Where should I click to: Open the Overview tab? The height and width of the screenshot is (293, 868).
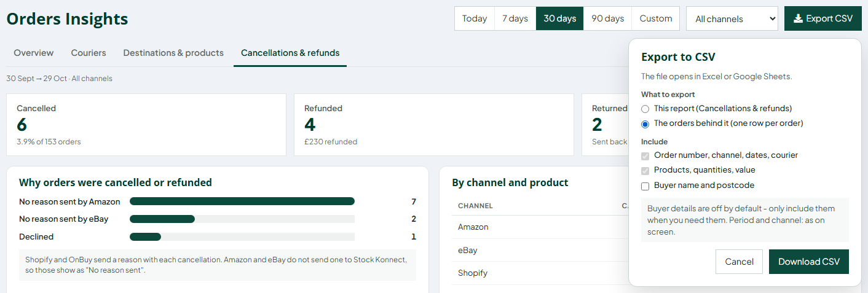pyautogui.click(x=34, y=53)
